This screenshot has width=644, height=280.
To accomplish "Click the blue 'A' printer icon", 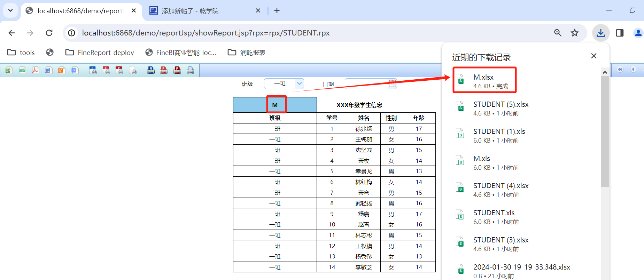I will (x=151, y=71).
